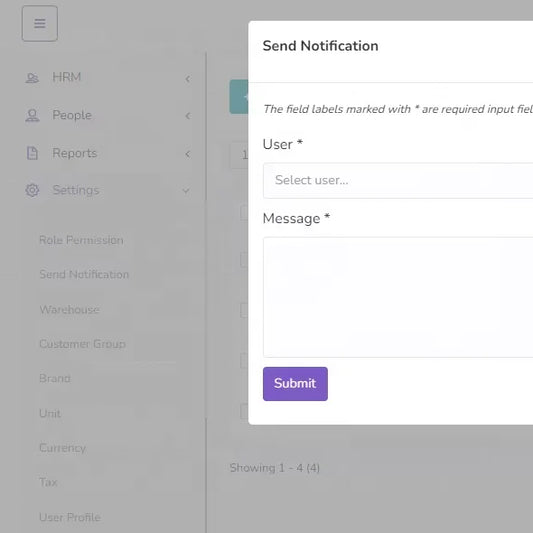Submit the notification form
The image size is (533, 533).
[295, 384]
